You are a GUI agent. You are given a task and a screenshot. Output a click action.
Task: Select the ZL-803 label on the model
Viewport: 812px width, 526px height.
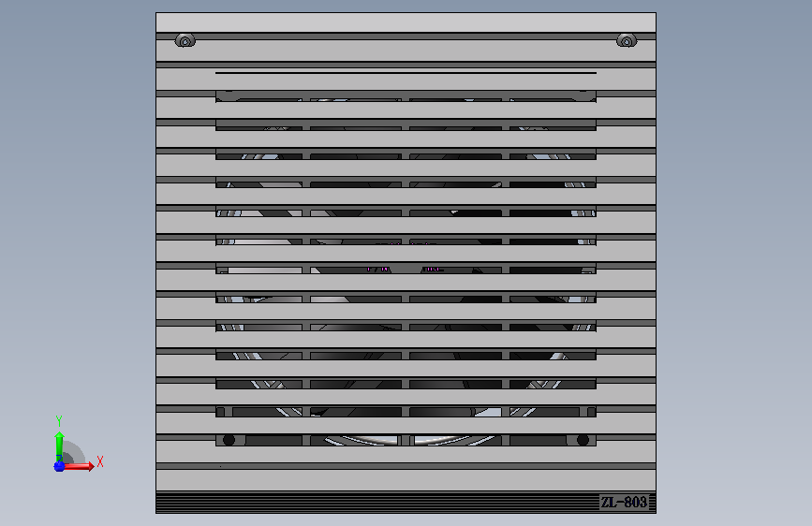624,503
